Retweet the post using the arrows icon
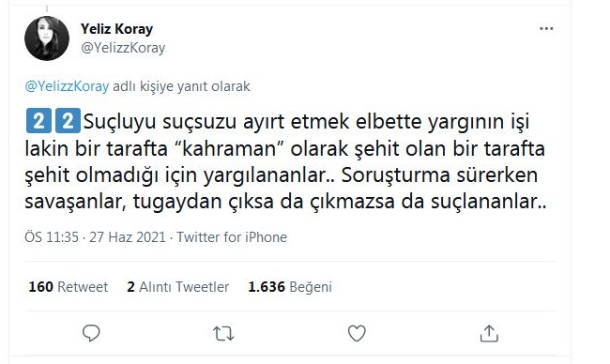This screenshot has height=364, width=610. tap(223, 334)
